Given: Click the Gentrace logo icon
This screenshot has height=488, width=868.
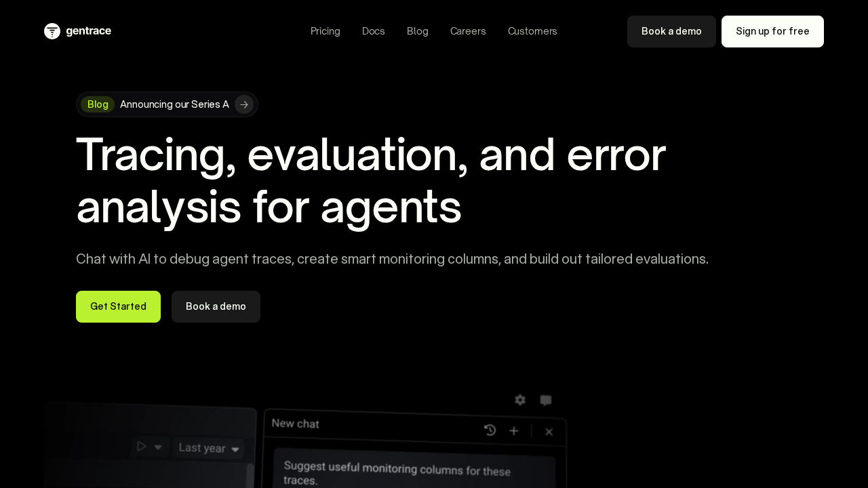Looking at the screenshot, I should (52, 31).
